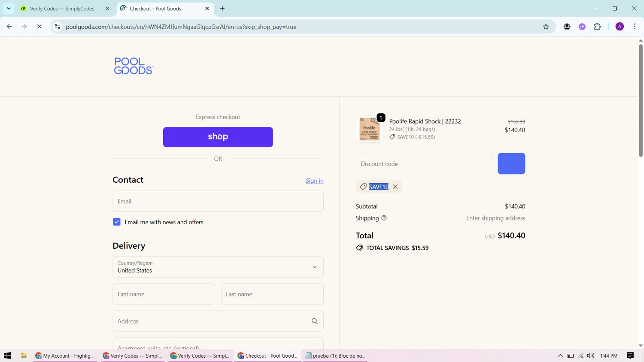Image resolution: width=644 pixels, height=362 pixels.
Task: Bookmark this page with the star icon
Action: tap(546, 27)
